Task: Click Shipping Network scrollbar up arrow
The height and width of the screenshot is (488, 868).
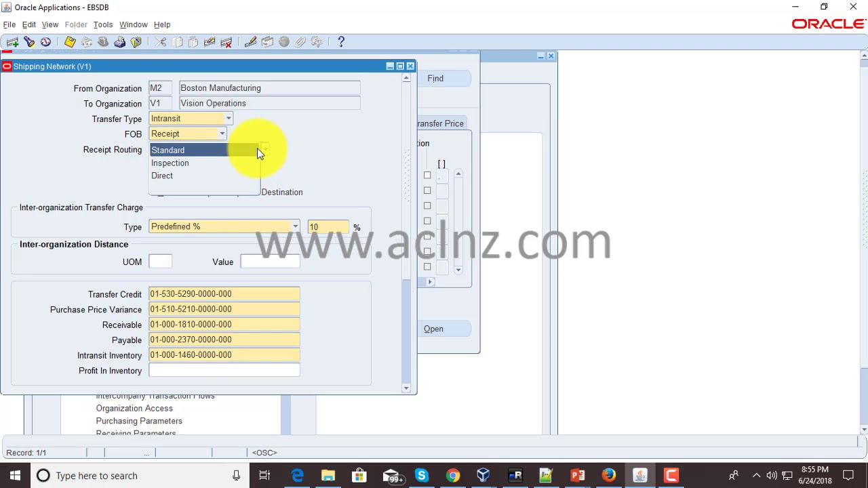Action: (406, 79)
